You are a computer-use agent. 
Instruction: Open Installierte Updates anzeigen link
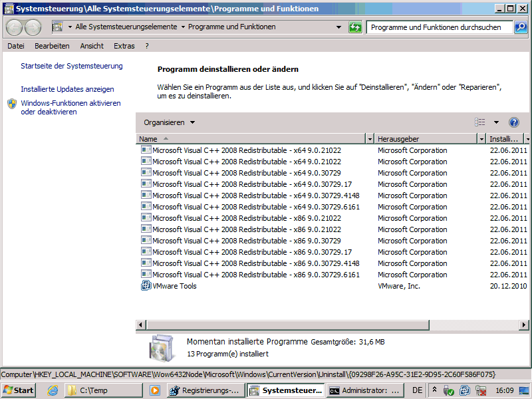pyautogui.click(x=67, y=89)
